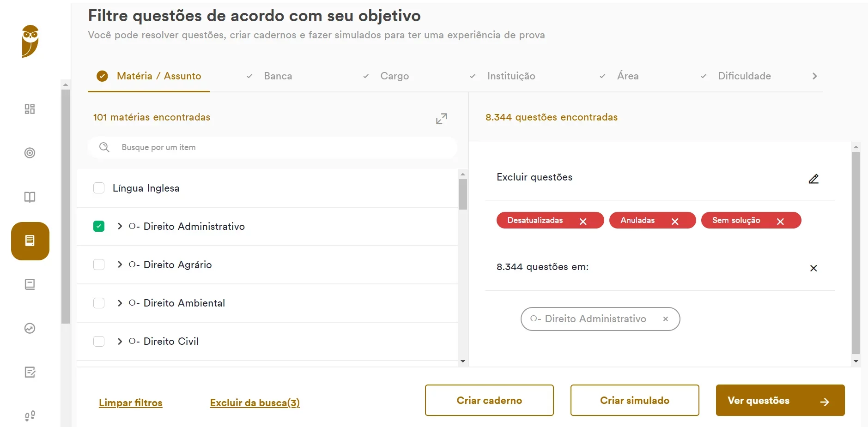868x427 pixels.
Task: Check the Língua Inglesa checkbox
Action: pos(99,188)
